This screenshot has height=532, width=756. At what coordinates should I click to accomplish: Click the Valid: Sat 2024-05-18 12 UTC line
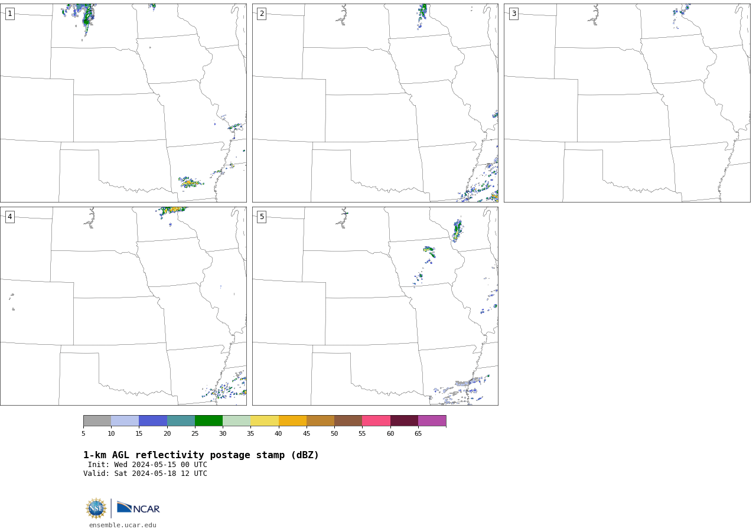pyautogui.click(x=145, y=474)
